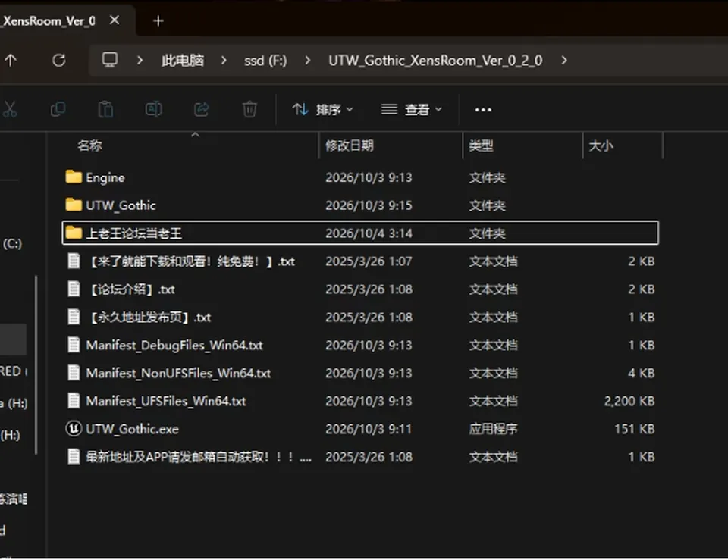Sort by the 类型 column header
The width and height of the screenshot is (728, 560).
click(481, 145)
